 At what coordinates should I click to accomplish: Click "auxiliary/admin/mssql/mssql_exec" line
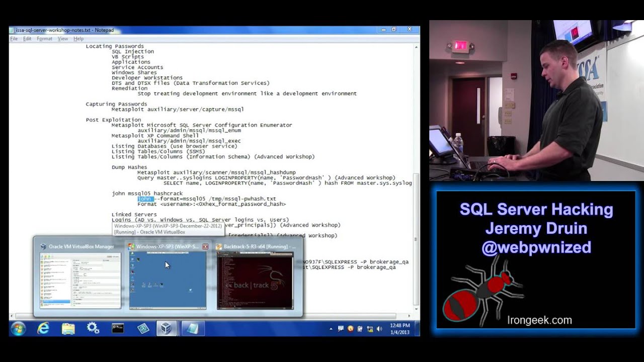click(189, 141)
